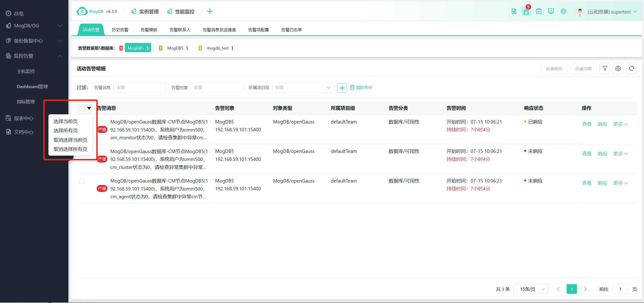Open the header settings gear icon
This screenshot has height=303, width=644.
563,11
